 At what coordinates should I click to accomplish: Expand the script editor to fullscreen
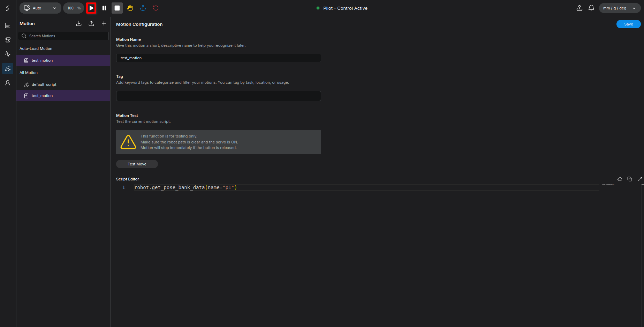point(639,179)
